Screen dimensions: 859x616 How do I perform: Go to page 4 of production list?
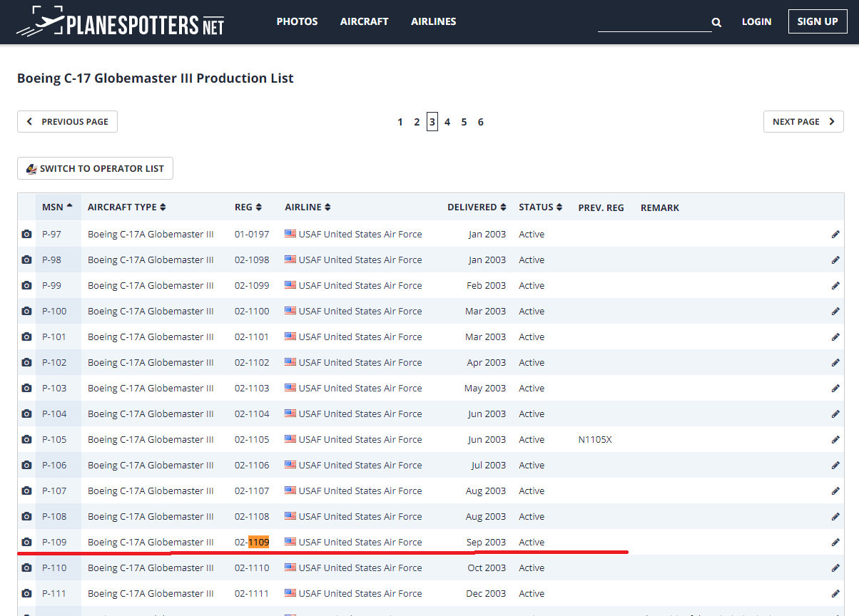447,122
